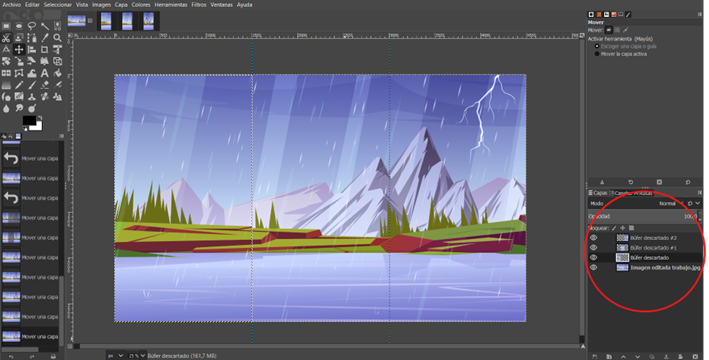Open the tool options dock configuration menu
Image resolution: width=709 pixels, height=360 pixels.
point(700,14)
